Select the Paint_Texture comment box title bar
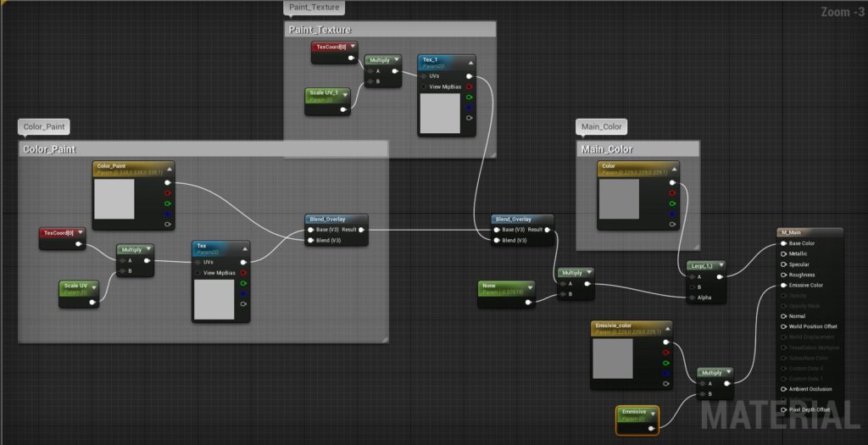The width and height of the screenshot is (868, 445). click(390, 30)
